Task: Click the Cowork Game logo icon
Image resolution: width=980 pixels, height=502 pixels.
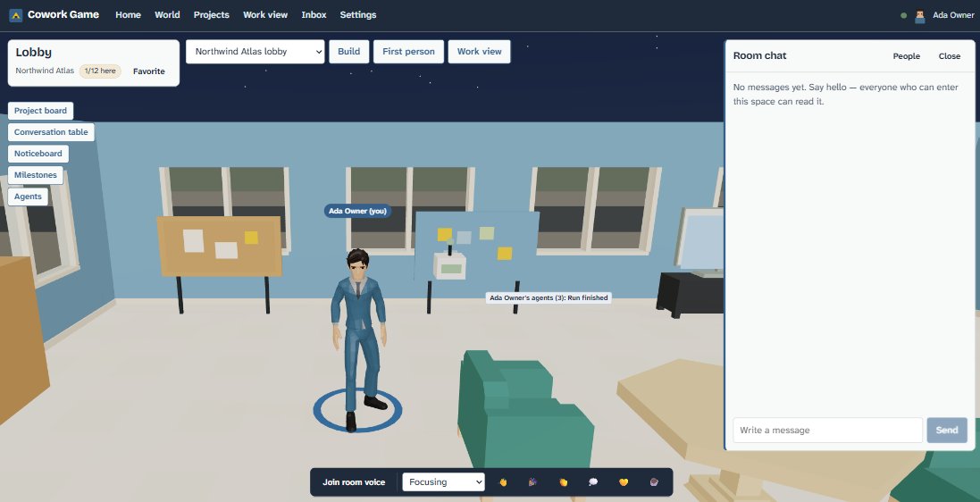Action: tap(15, 15)
